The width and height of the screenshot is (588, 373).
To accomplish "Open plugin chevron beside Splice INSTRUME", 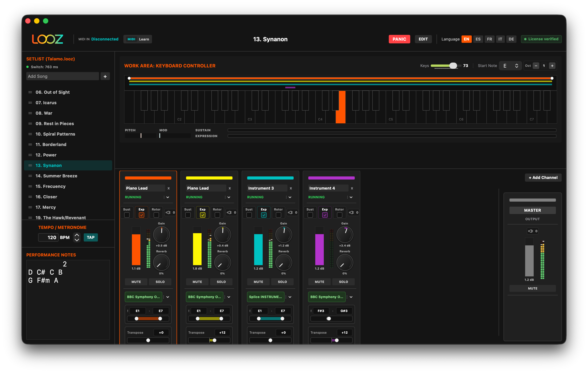I will (290, 297).
